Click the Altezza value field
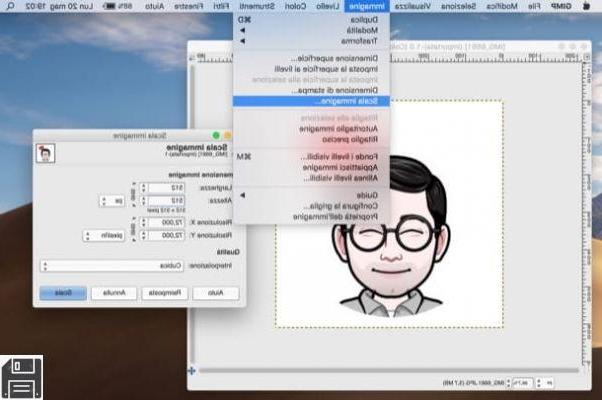 (x=166, y=201)
